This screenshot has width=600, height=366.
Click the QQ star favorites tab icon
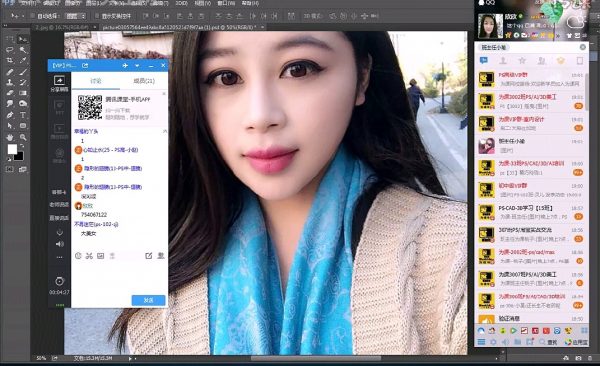coord(522,60)
